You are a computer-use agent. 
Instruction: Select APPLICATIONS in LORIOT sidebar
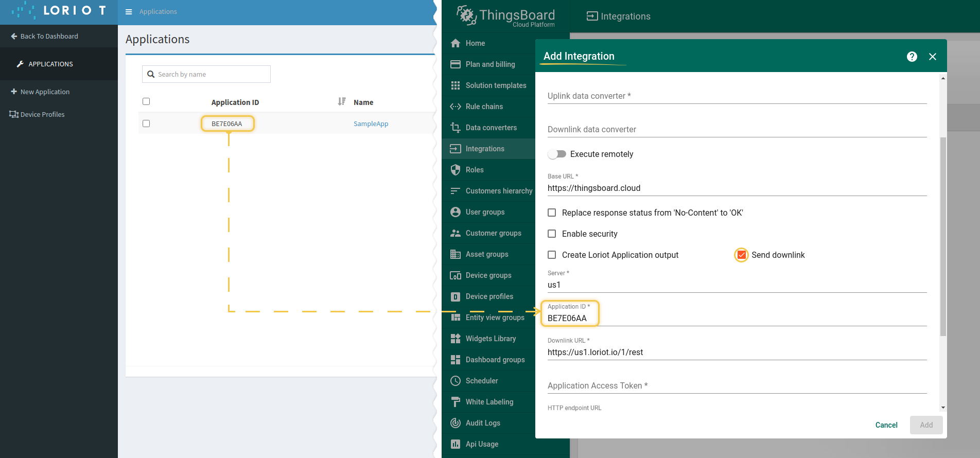(x=59, y=64)
